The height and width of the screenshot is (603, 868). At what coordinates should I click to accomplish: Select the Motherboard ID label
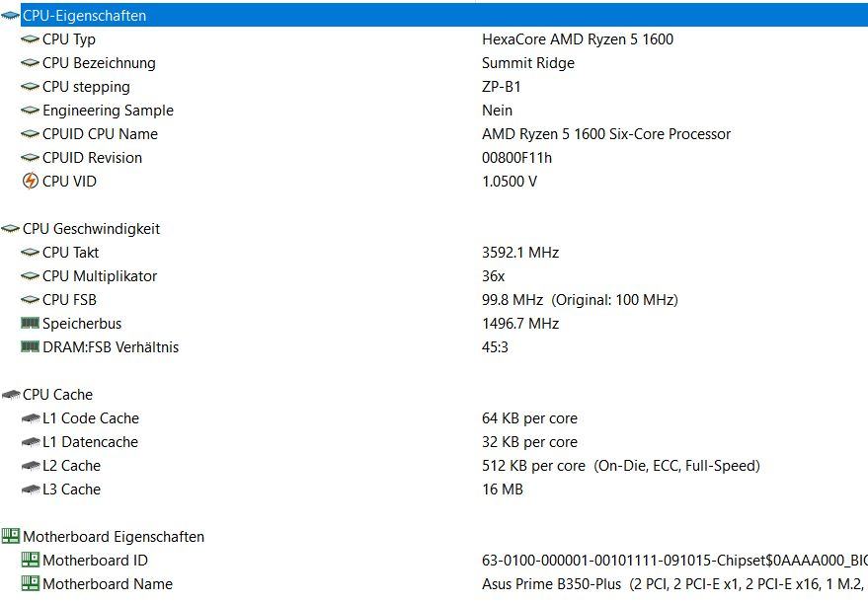tap(95, 561)
